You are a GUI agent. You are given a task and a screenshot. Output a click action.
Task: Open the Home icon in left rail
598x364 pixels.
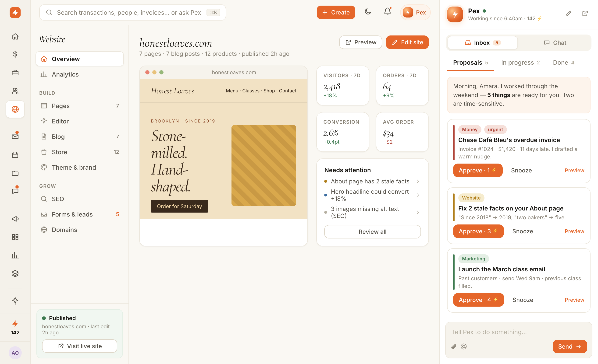point(15,36)
